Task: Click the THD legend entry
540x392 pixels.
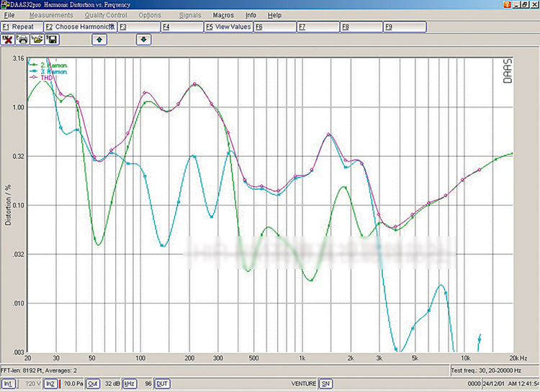Action: tap(42, 78)
